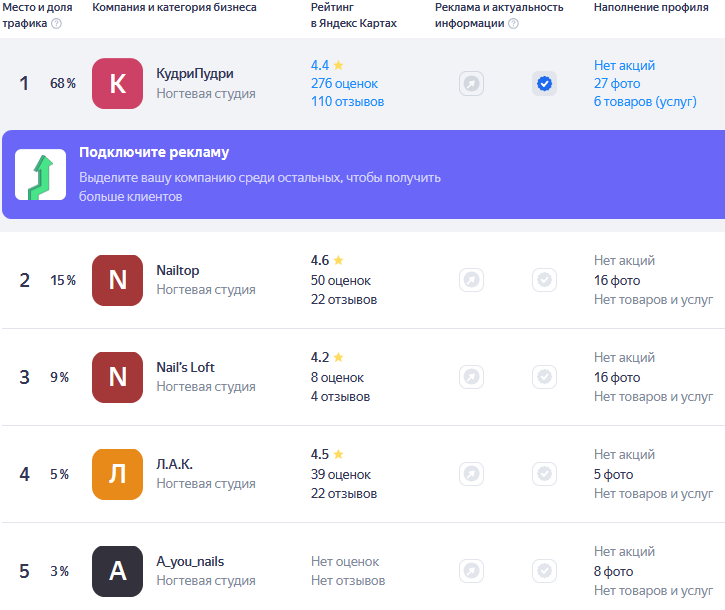Click 'Нет товаров и услуг' in Nailtop row
Image resolution: width=725 pixels, height=610 pixels.
[653, 300]
